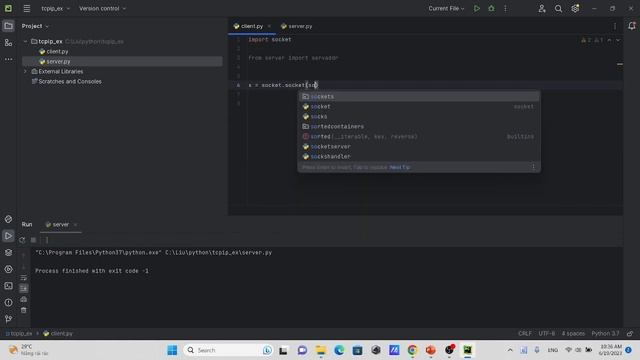Choose 'sockets' completion suggestion
The width and height of the screenshot is (640, 360).
pyautogui.click(x=419, y=96)
